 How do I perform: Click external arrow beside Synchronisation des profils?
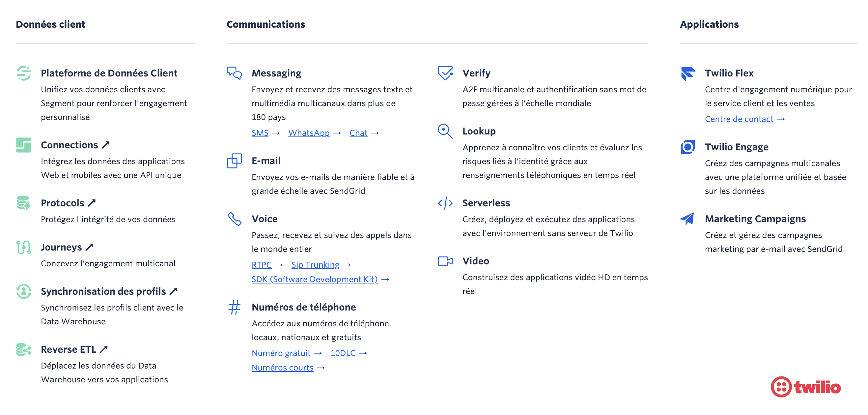click(173, 291)
